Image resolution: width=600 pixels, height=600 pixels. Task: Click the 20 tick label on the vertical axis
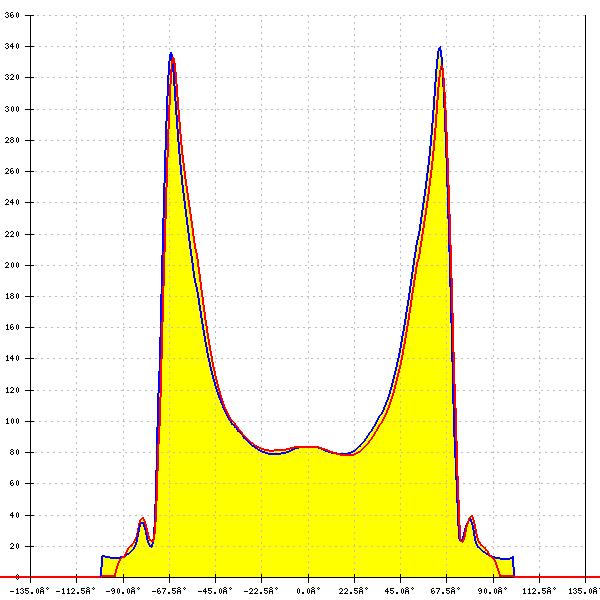(x=15, y=546)
